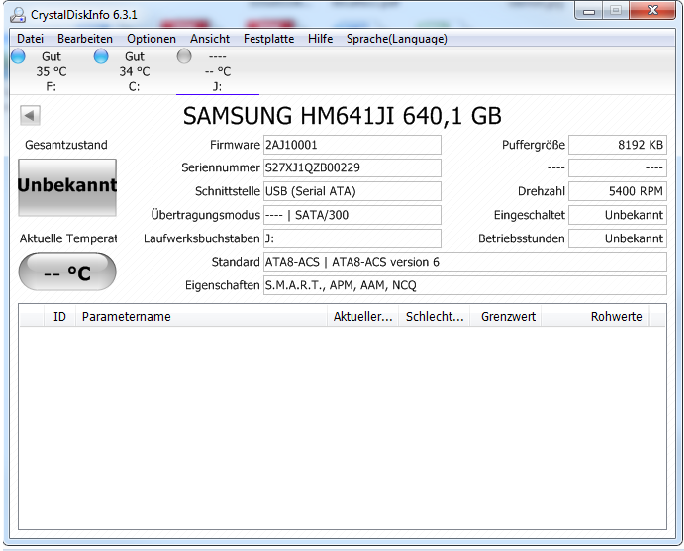Select drive C: showing 34 °C
The height and width of the screenshot is (551, 684).
[x=134, y=71]
